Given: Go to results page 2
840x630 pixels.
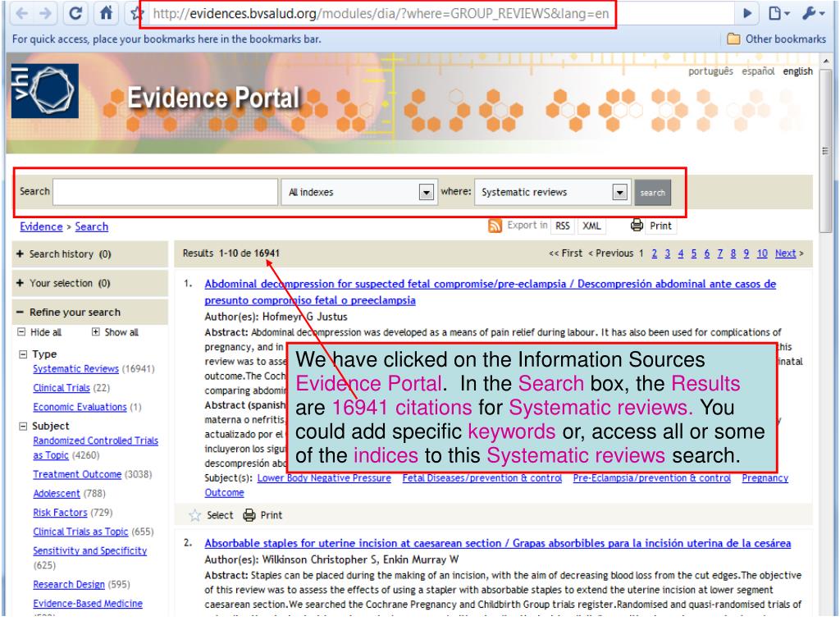Looking at the screenshot, I should (x=654, y=253).
